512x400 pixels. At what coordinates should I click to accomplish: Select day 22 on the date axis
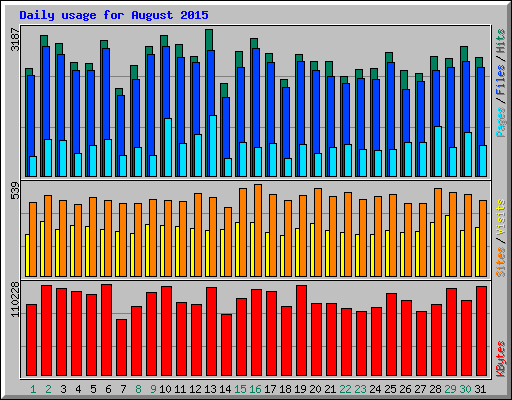[345, 389]
